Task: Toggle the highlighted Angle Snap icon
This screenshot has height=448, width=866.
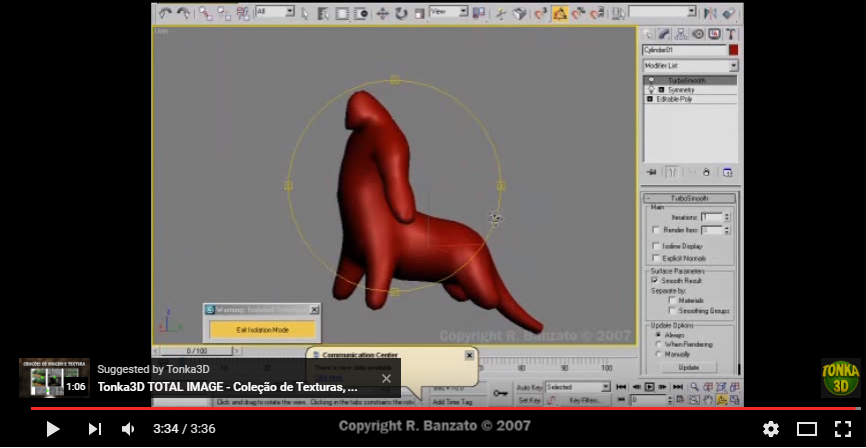Action: point(560,14)
